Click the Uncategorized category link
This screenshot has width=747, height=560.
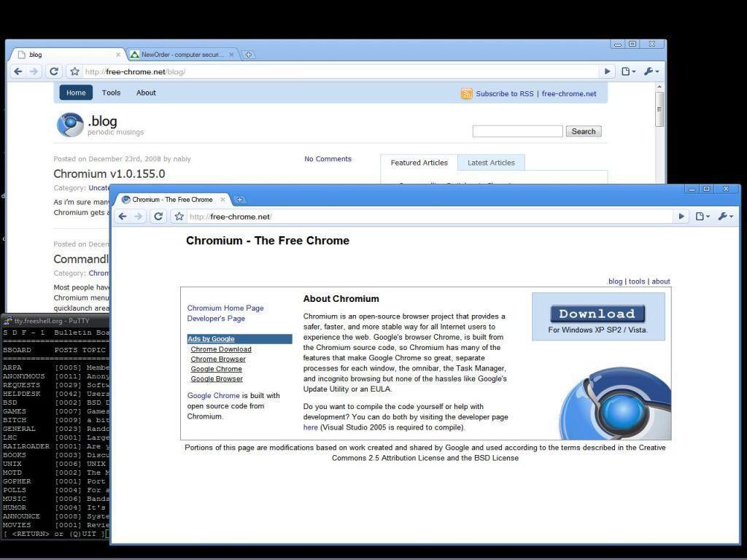(98, 188)
